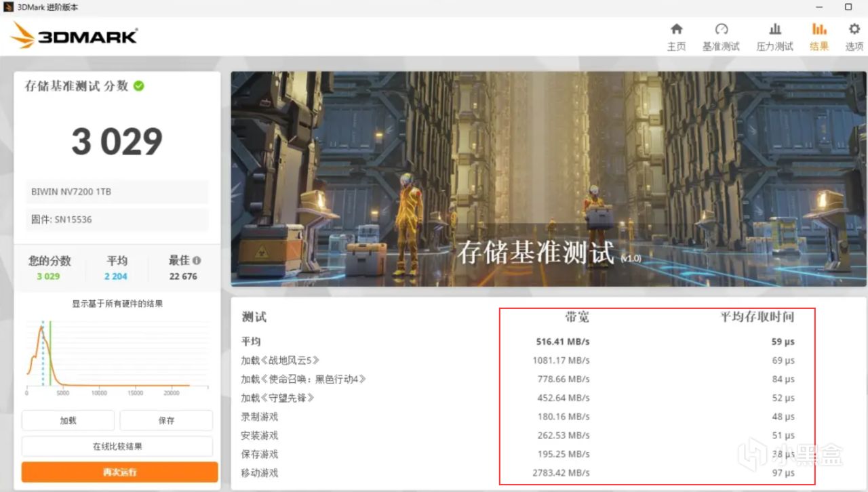868x492 pixels.
Task: Click the 存储基准测试 title on the banner
Action: 536,252
